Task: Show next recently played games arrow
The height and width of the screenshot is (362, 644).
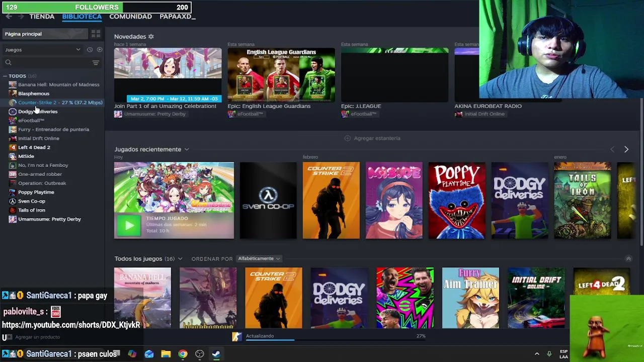Action: (626, 149)
